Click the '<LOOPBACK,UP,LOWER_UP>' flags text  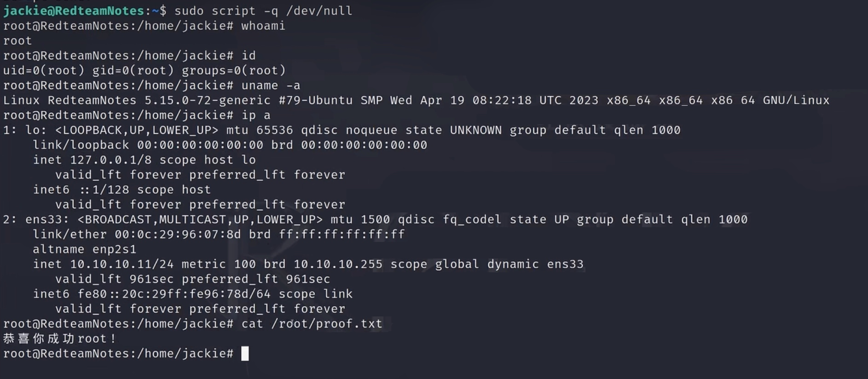[x=136, y=130]
